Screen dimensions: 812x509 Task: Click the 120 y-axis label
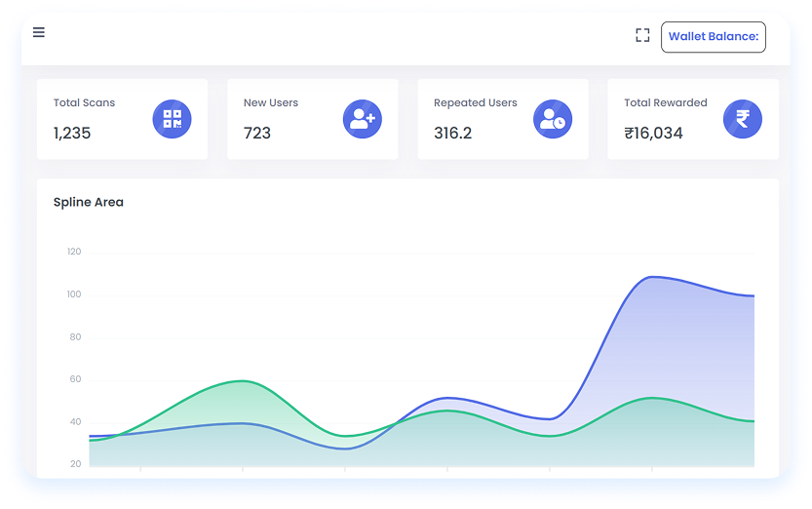74,252
